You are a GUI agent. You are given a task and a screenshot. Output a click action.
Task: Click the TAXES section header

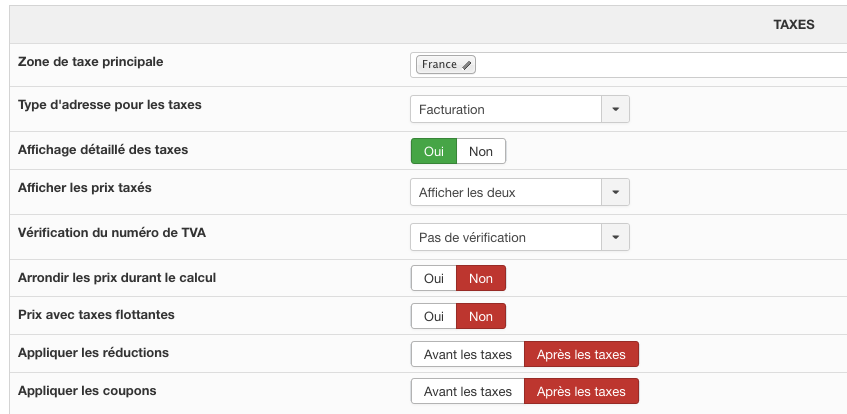pos(794,25)
